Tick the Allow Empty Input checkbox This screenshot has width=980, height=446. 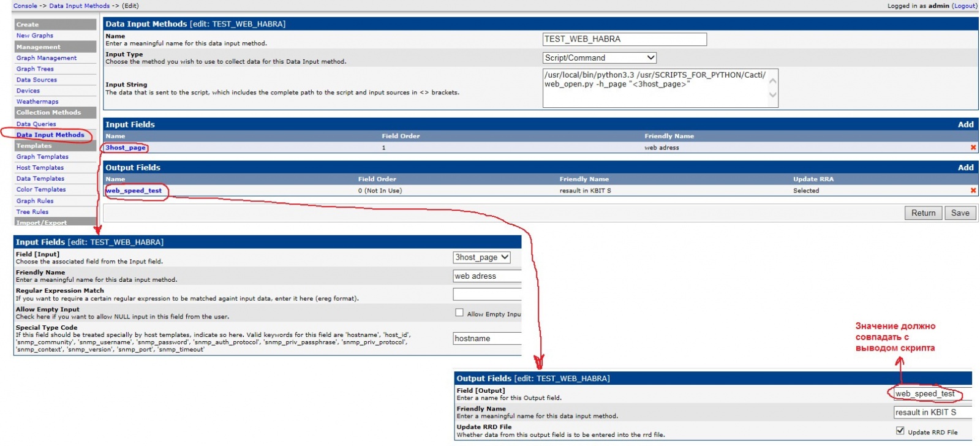click(459, 312)
